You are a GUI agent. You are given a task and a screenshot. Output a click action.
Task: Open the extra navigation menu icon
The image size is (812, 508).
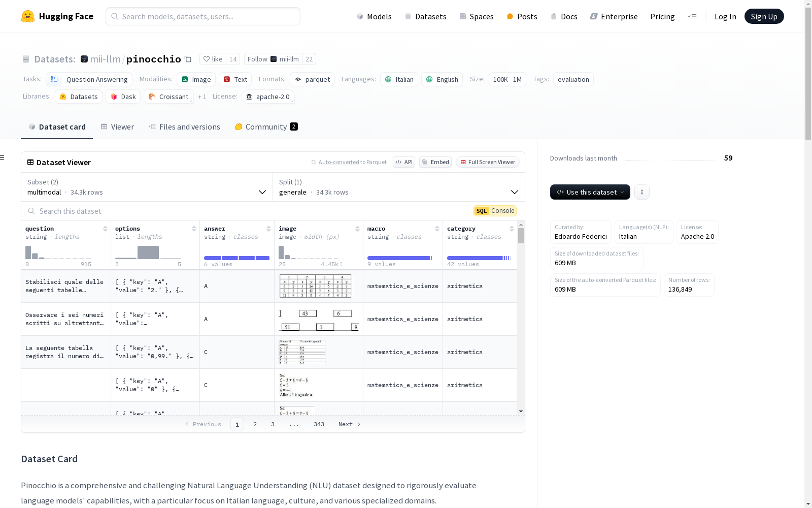[692, 16]
